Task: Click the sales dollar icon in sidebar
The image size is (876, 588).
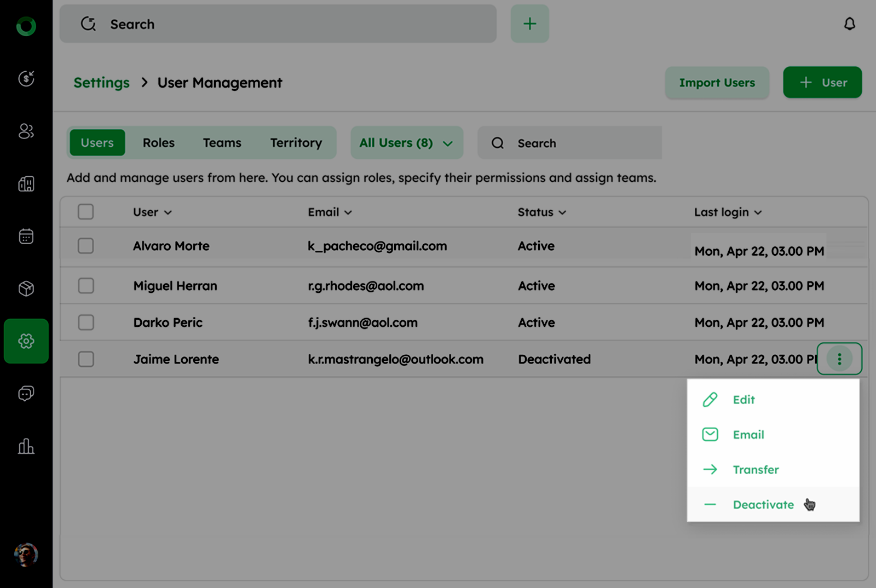Action: pyautogui.click(x=26, y=79)
